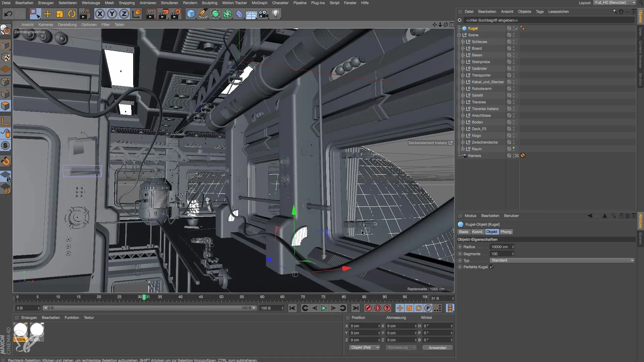The image size is (644, 362).
Task: Toggle Segmente keyframe circle
Action: [460, 254]
